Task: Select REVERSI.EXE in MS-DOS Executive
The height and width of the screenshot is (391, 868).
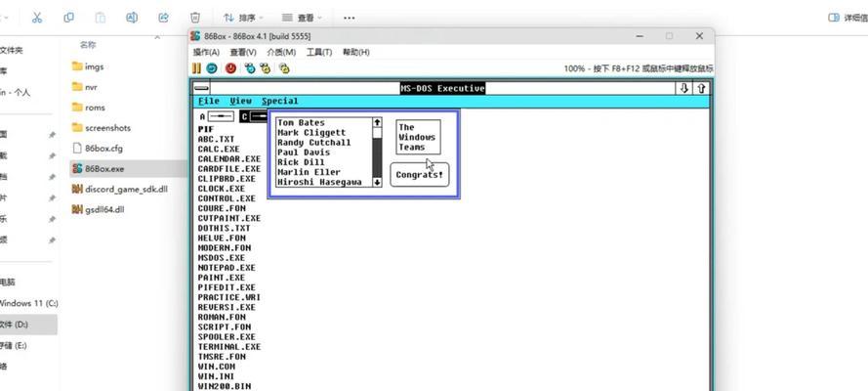Action: pos(227,307)
